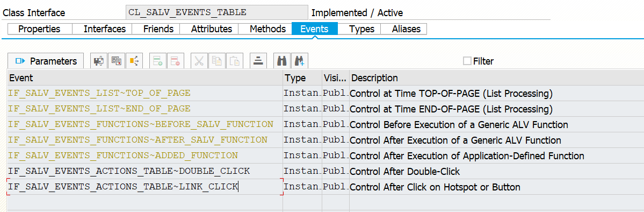
Task: Click the orange branching arrows icon
Action: (x=134, y=61)
